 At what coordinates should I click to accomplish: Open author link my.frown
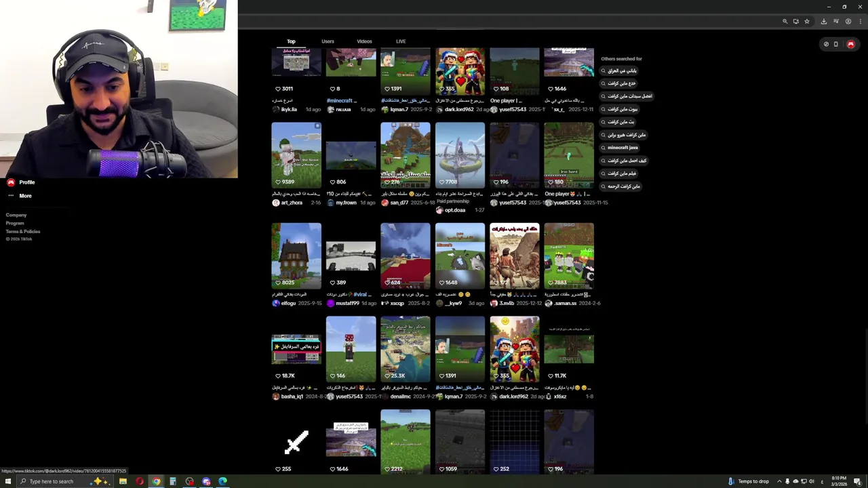tap(346, 203)
